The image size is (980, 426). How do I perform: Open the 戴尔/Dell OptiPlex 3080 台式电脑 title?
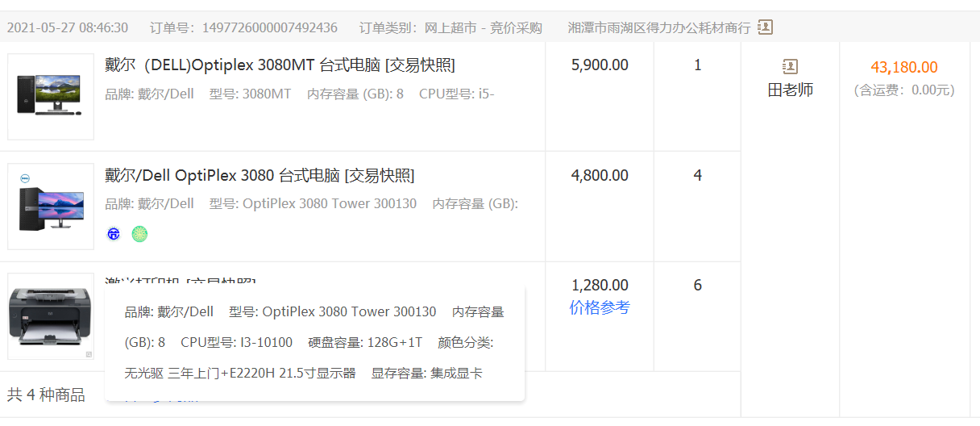(260, 175)
